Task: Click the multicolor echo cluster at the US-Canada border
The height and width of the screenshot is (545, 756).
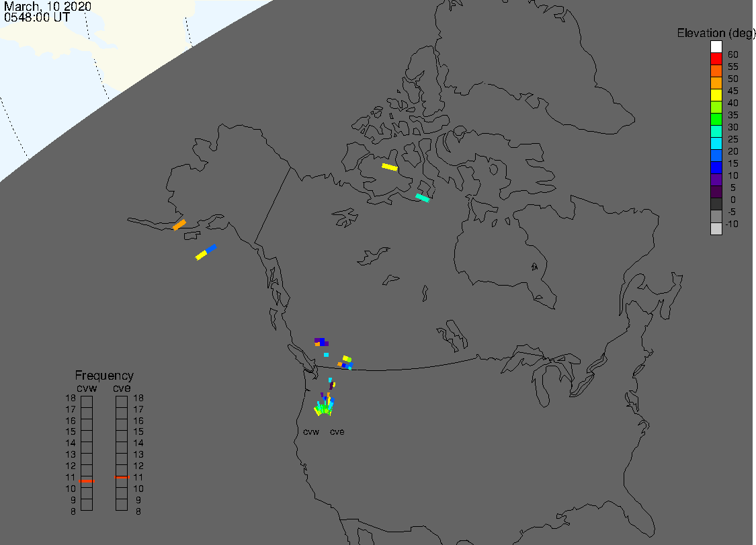Action: [345, 363]
